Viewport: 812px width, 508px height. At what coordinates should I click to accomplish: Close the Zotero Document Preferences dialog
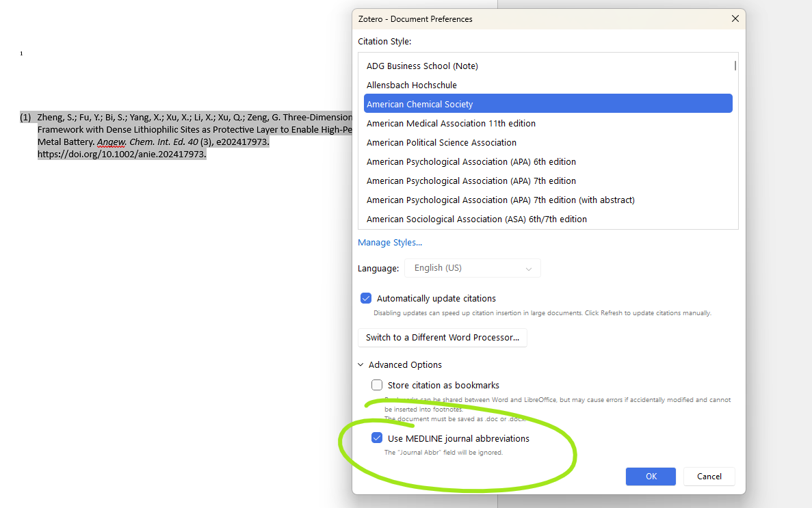(x=735, y=18)
